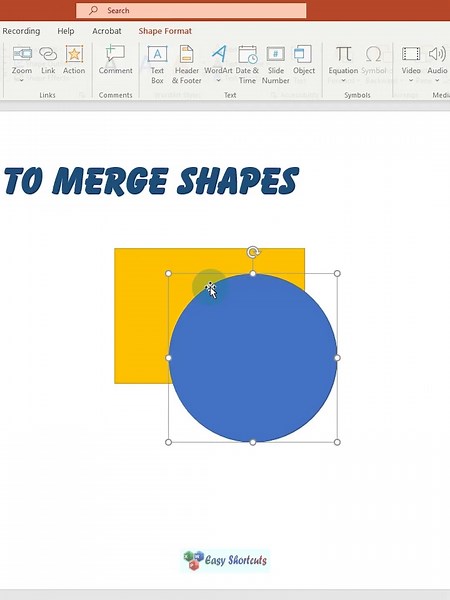
Task: Click the Zoom icon in Links group
Action: pyautogui.click(x=22, y=54)
